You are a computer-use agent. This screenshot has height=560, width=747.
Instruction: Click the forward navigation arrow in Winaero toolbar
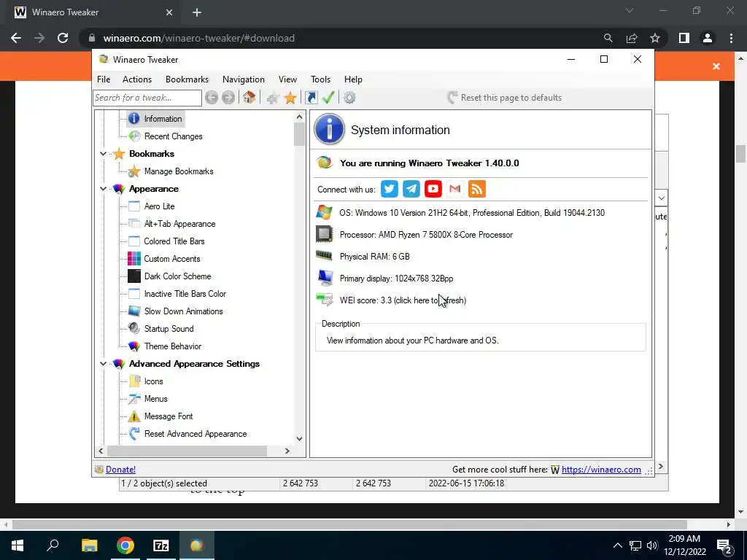pyautogui.click(x=228, y=98)
